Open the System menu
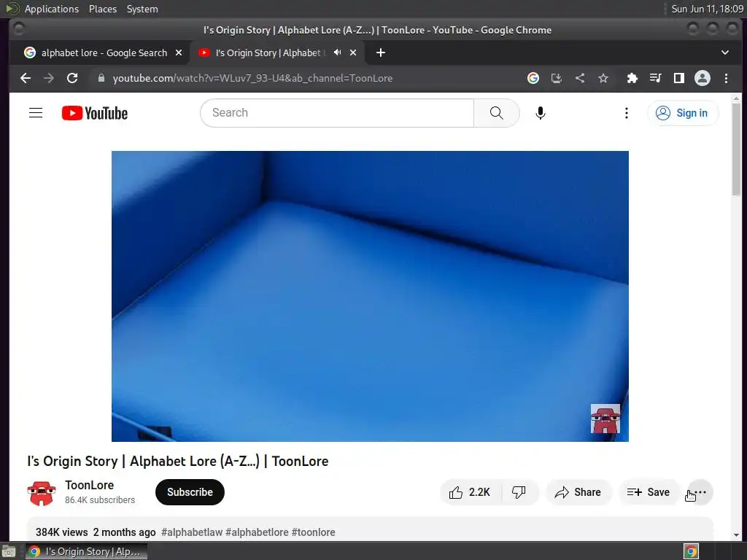This screenshot has height=560, width=747. coord(142,9)
